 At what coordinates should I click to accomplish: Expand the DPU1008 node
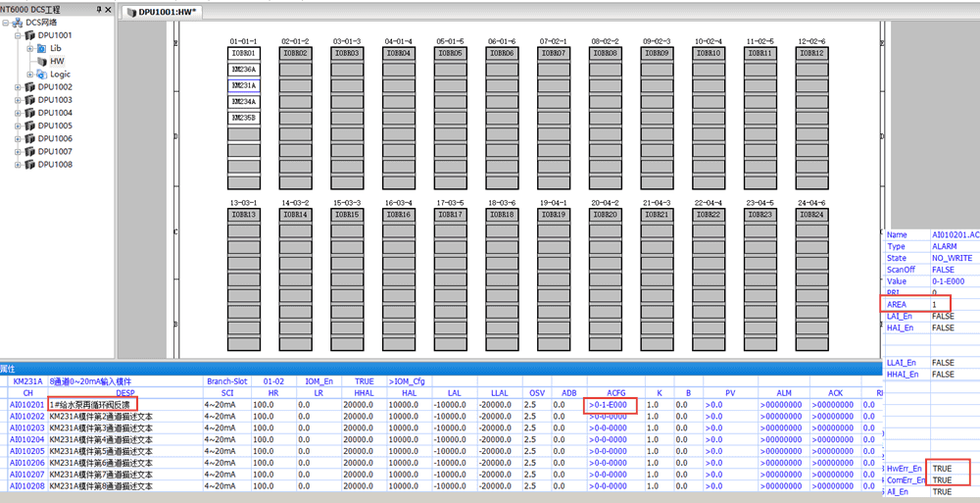(x=18, y=165)
